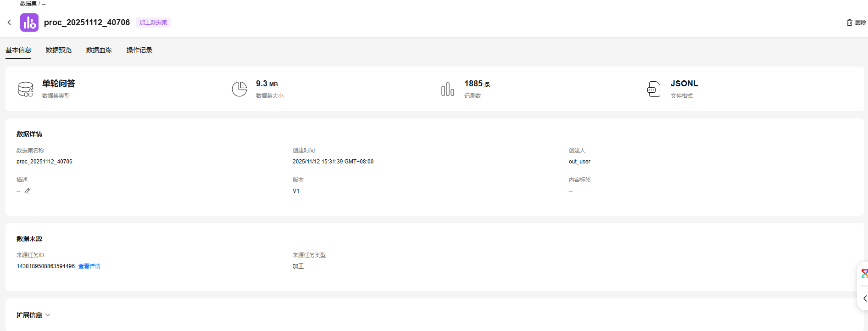Switch to the 数据血缘 tab
Viewport: 868px width, 331px height.
[99, 50]
